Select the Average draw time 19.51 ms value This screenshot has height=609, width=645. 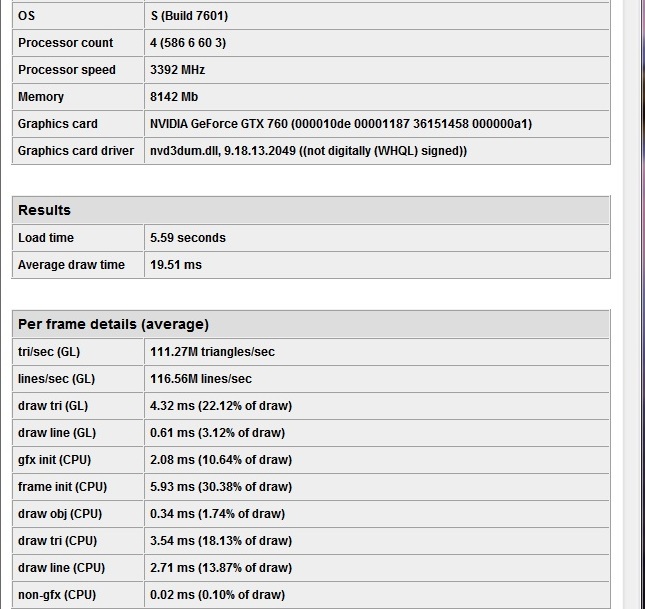coord(176,265)
